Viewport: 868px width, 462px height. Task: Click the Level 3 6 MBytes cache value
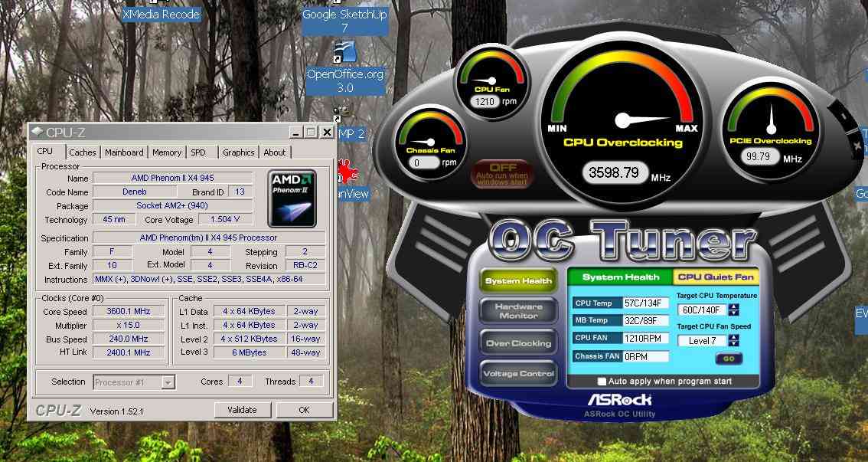coord(249,352)
